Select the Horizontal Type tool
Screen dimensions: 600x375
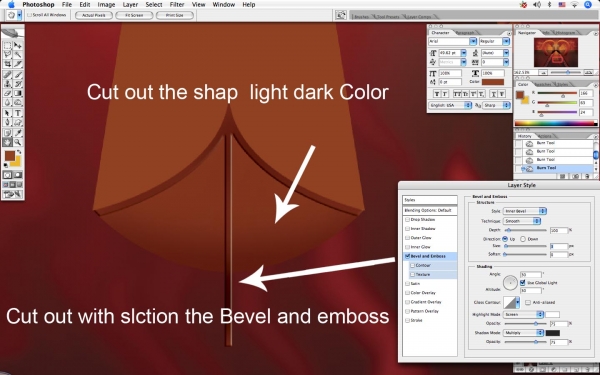[18, 113]
